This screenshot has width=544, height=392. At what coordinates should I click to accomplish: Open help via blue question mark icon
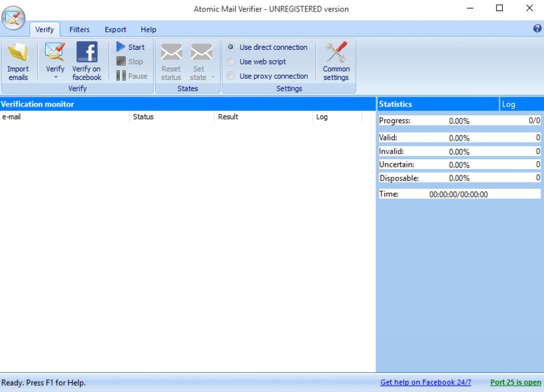pyautogui.click(x=537, y=28)
